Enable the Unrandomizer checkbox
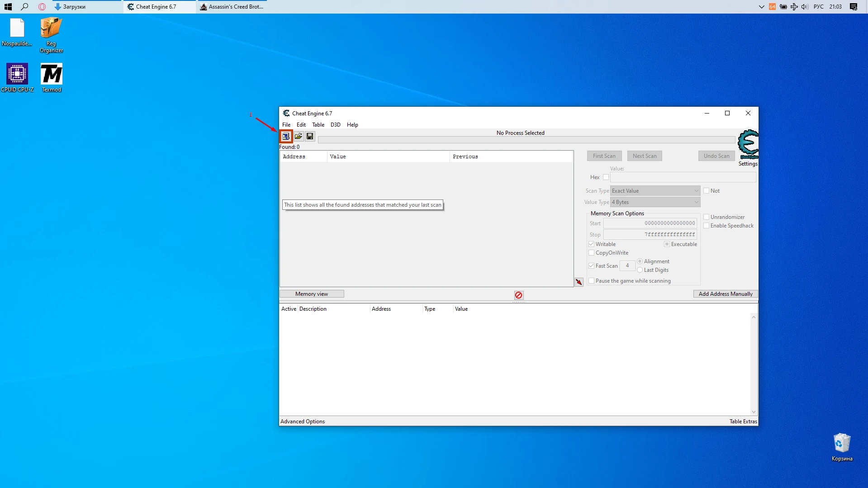The image size is (868, 488). point(707,217)
